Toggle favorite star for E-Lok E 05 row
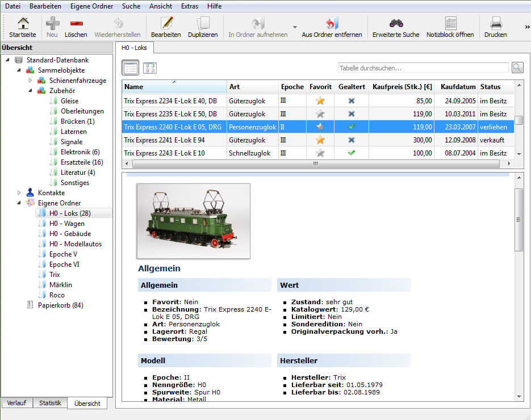This screenshot has width=531, height=420. [320, 127]
